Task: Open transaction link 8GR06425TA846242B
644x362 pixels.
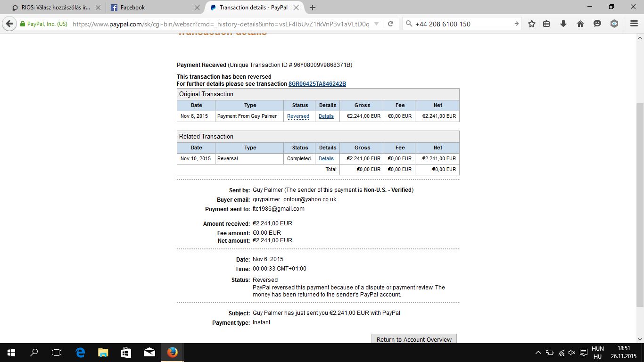Action: coord(317,84)
